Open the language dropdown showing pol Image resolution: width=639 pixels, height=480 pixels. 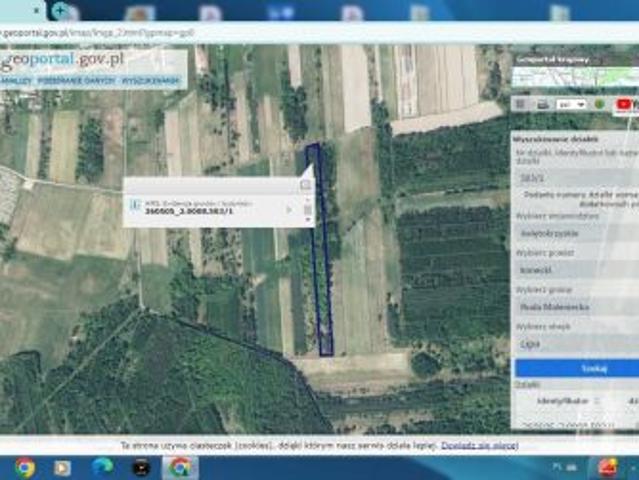[571, 105]
